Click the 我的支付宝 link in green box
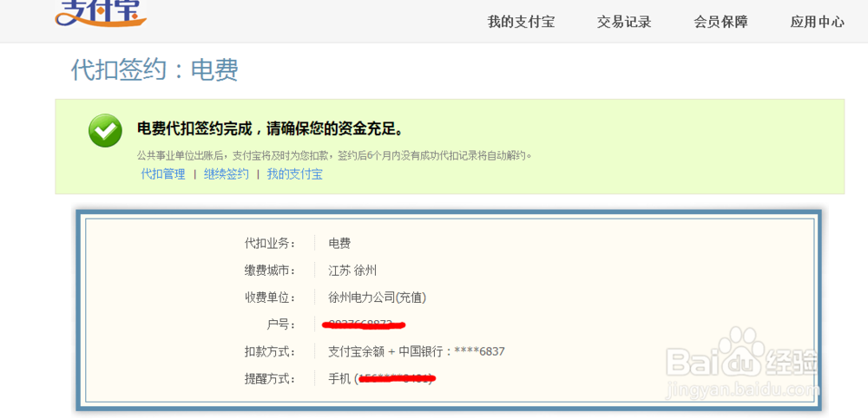The image size is (868, 419). point(294,174)
